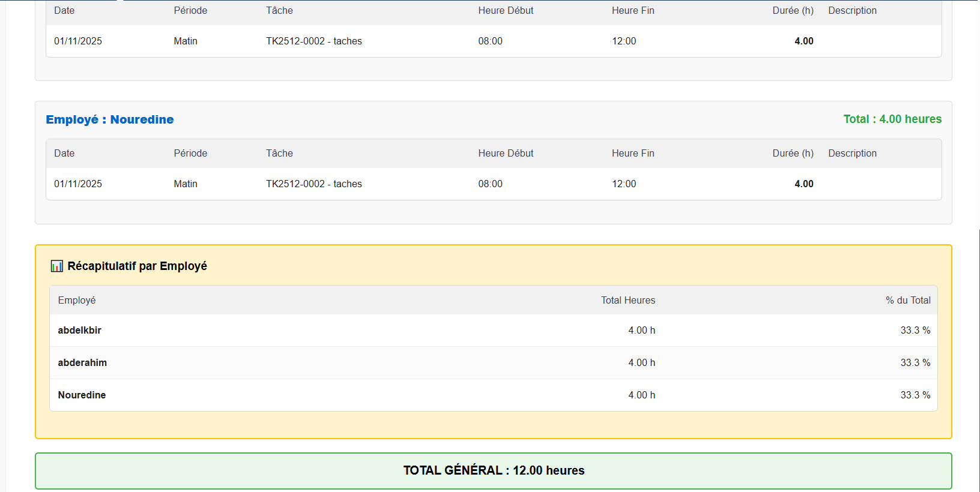Select 'Récapitulatif par Employé' title text
The height and width of the screenshot is (492, 980).
point(137,266)
